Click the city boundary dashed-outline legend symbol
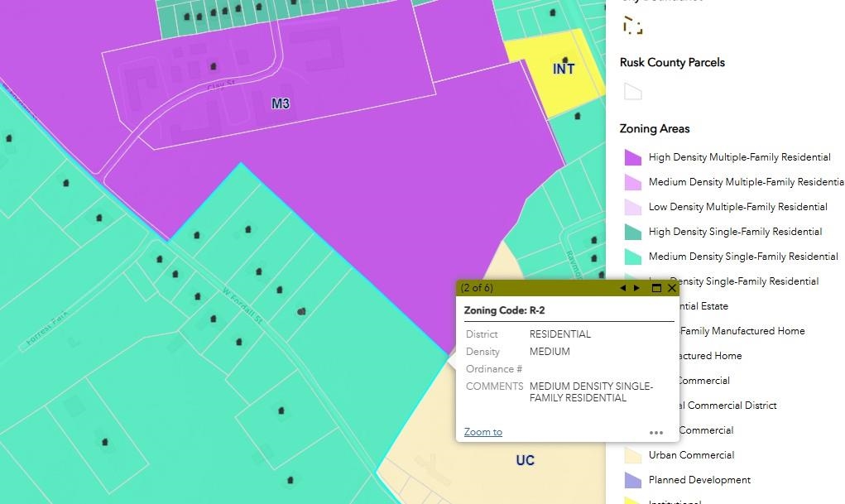 (632, 26)
